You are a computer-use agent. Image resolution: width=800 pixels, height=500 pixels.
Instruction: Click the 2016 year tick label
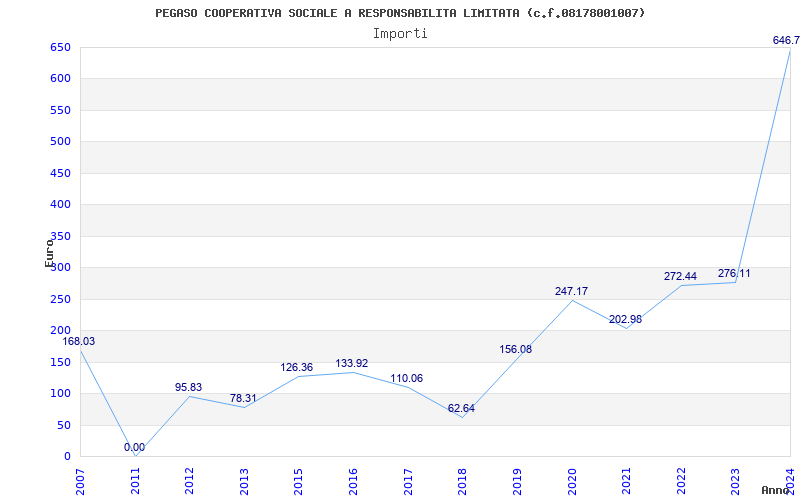pyautogui.click(x=353, y=482)
